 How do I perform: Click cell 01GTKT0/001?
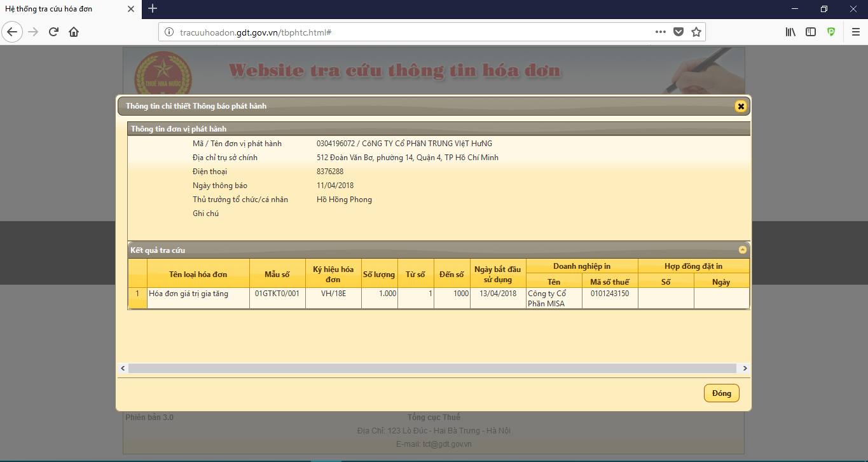277,299
